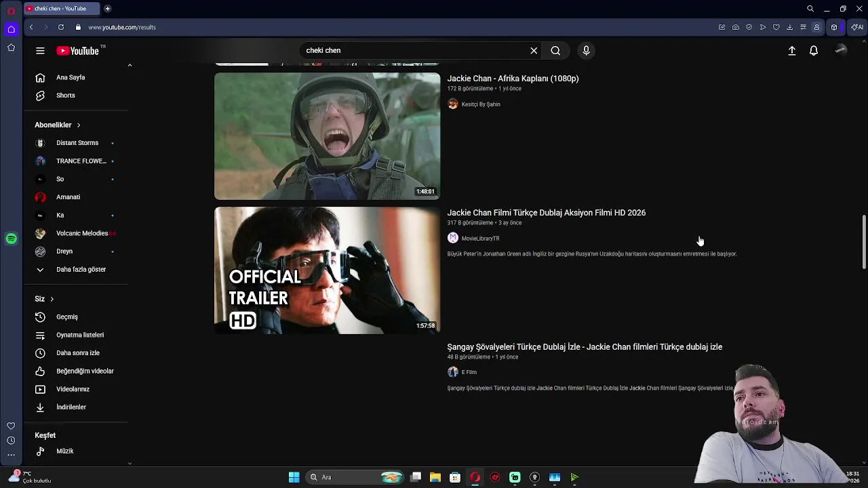The image size is (868, 488).
Task: Visit E Film channel
Action: (469, 372)
